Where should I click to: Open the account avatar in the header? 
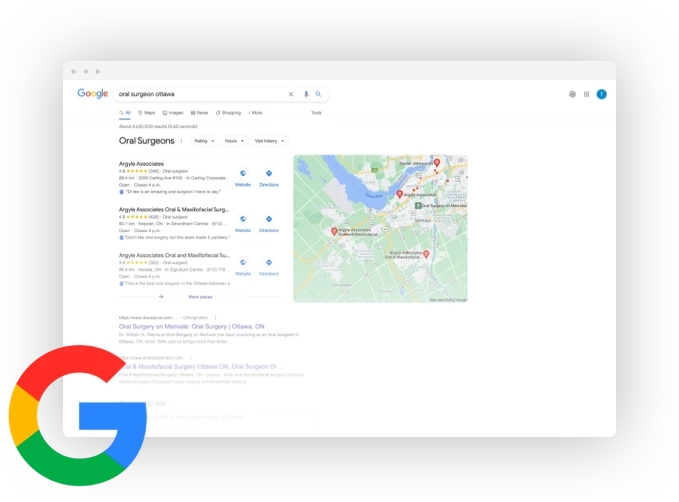[601, 94]
